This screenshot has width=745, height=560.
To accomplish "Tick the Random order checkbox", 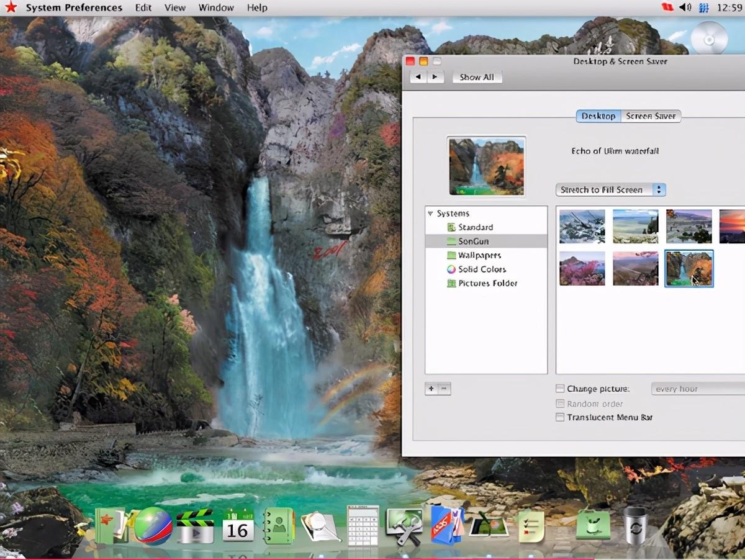I will 559,403.
